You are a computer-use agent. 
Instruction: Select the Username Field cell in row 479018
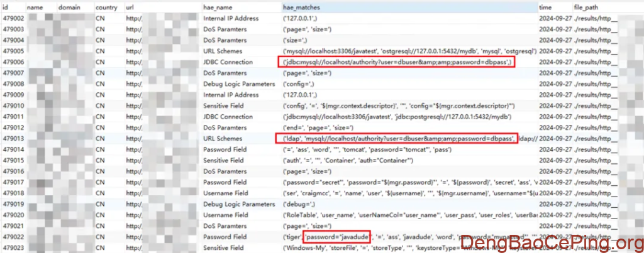pyautogui.click(x=226, y=193)
